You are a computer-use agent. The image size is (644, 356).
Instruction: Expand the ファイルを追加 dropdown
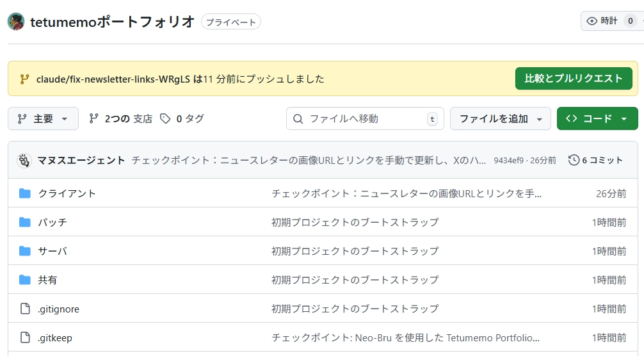[x=500, y=118]
